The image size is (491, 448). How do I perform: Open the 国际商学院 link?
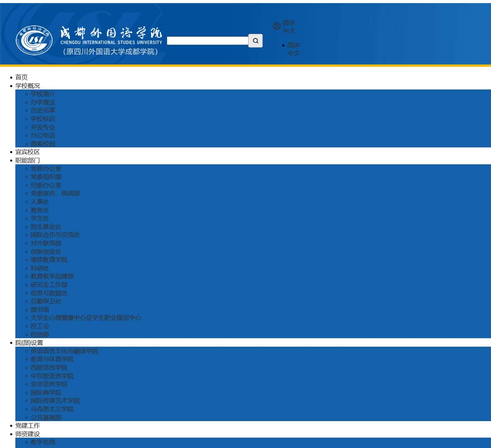[46, 393]
